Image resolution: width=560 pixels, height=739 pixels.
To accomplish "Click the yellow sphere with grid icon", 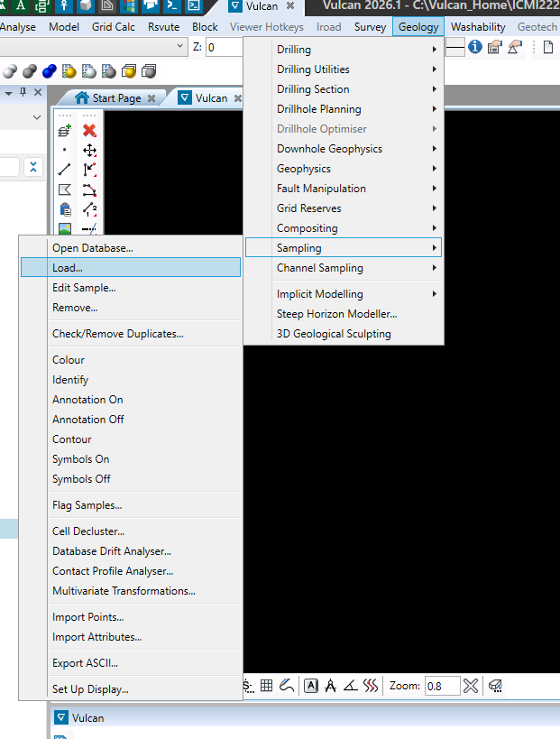I will 69,71.
